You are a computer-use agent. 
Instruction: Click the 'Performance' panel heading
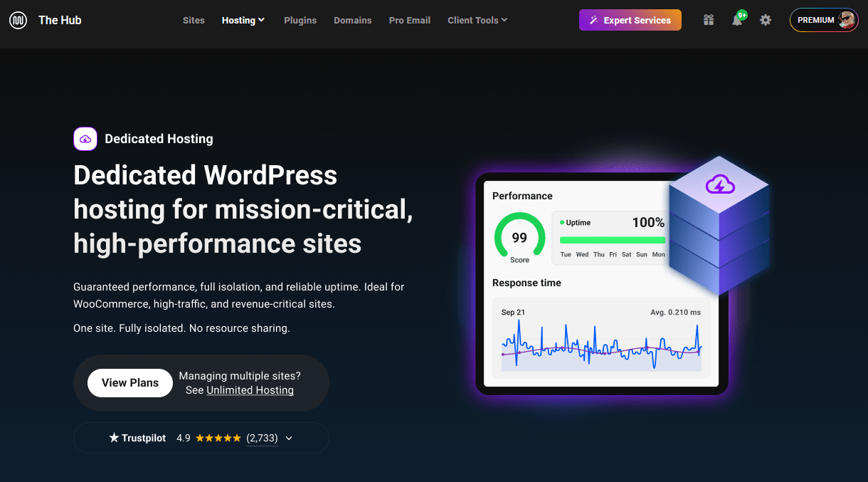click(522, 196)
